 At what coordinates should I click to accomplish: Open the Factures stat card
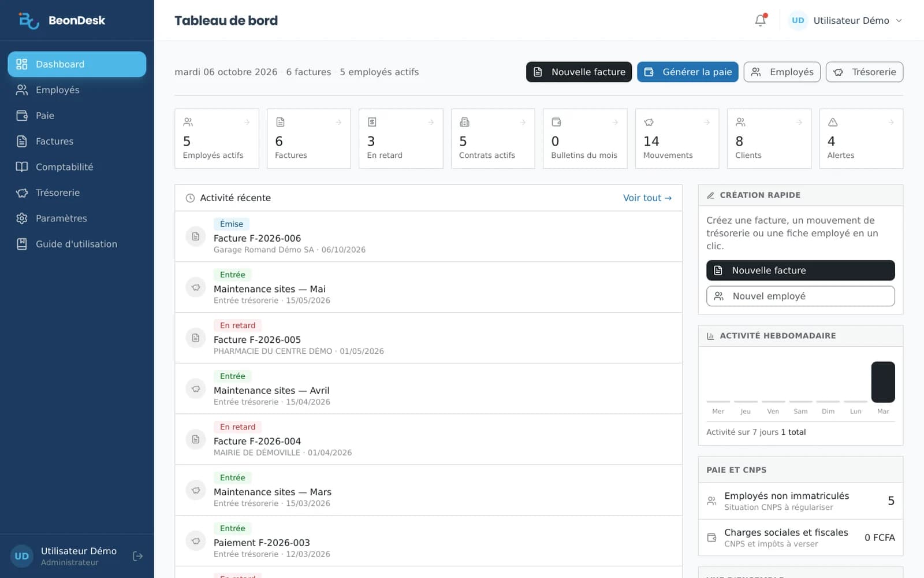point(308,139)
